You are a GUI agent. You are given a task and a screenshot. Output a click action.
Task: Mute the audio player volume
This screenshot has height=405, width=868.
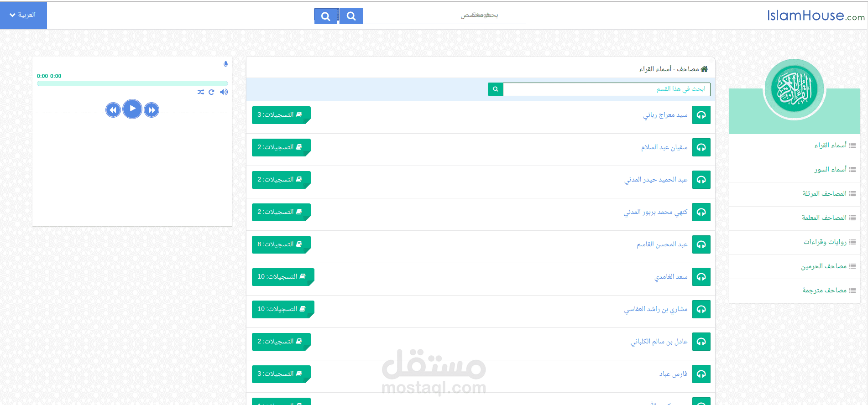click(x=224, y=92)
